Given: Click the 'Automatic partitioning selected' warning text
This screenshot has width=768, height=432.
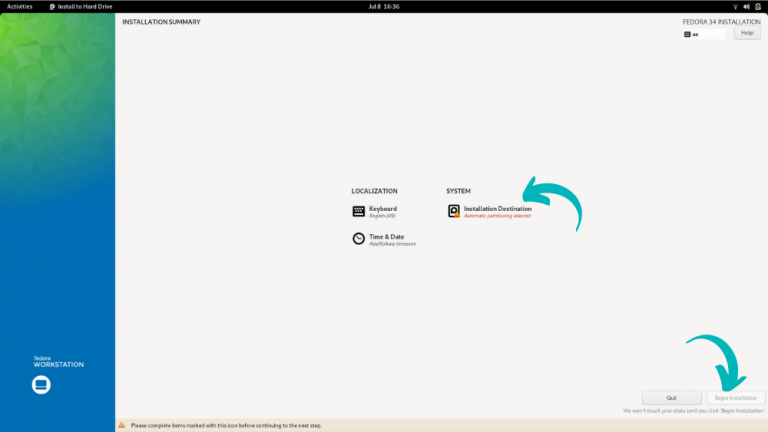Looking at the screenshot, I should tap(497, 216).
